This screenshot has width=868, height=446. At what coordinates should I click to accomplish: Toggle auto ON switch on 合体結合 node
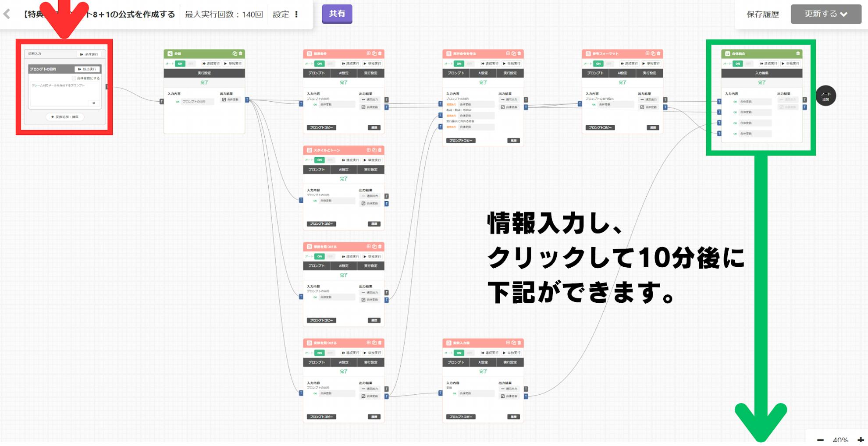click(738, 64)
